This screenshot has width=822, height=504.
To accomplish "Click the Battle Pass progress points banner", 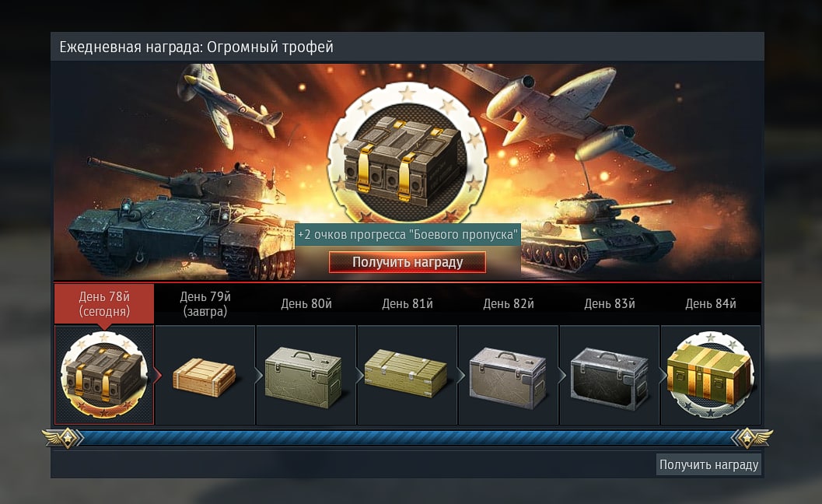I will [x=408, y=234].
